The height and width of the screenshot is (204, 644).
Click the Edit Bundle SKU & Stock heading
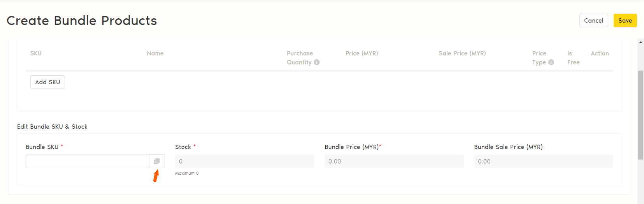click(52, 127)
